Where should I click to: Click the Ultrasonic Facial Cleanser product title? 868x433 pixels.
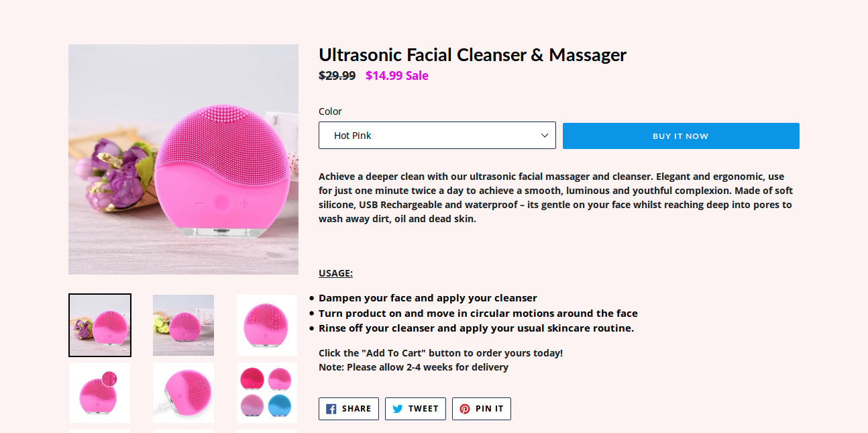[472, 55]
